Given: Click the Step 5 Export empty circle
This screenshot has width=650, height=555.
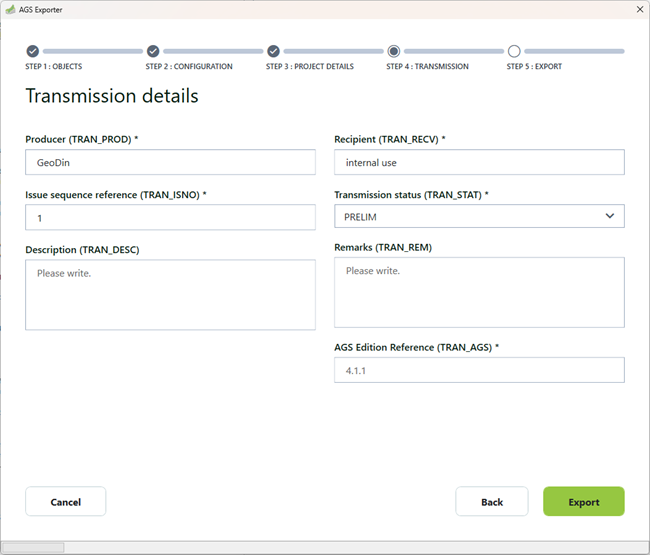Looking at the screenshot, I should click(514, 51).
